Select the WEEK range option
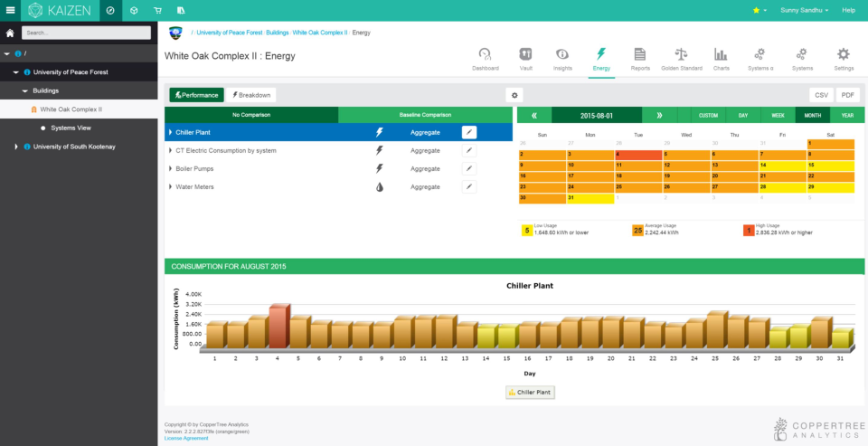The height and width of the screenshot is (446, 868). click(x=778, y=115)
